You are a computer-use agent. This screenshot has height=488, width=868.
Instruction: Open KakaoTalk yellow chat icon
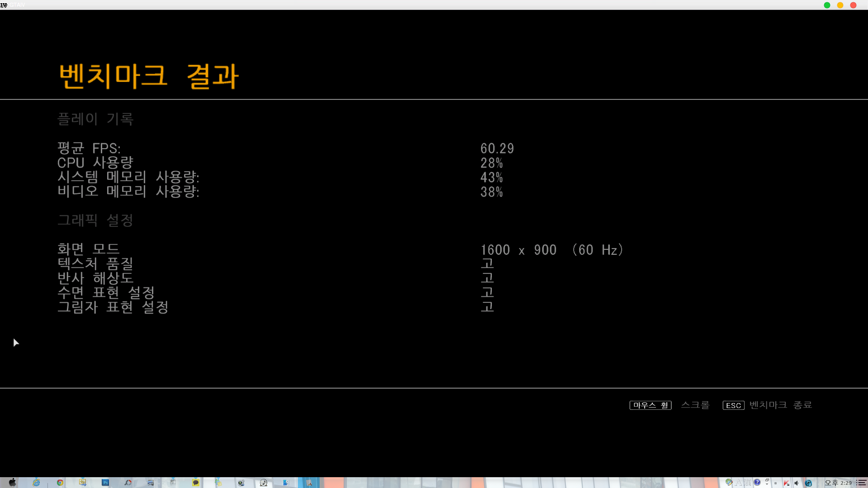(195, 483)
